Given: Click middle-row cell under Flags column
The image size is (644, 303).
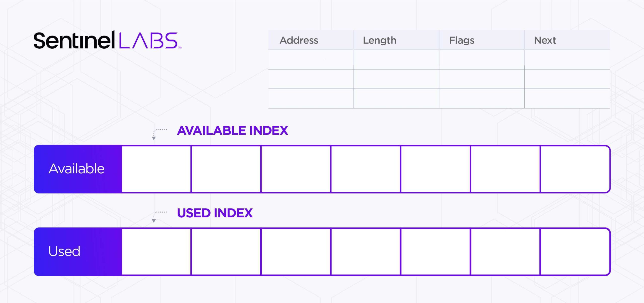Looking at the screenshot, I should point(481,79).
